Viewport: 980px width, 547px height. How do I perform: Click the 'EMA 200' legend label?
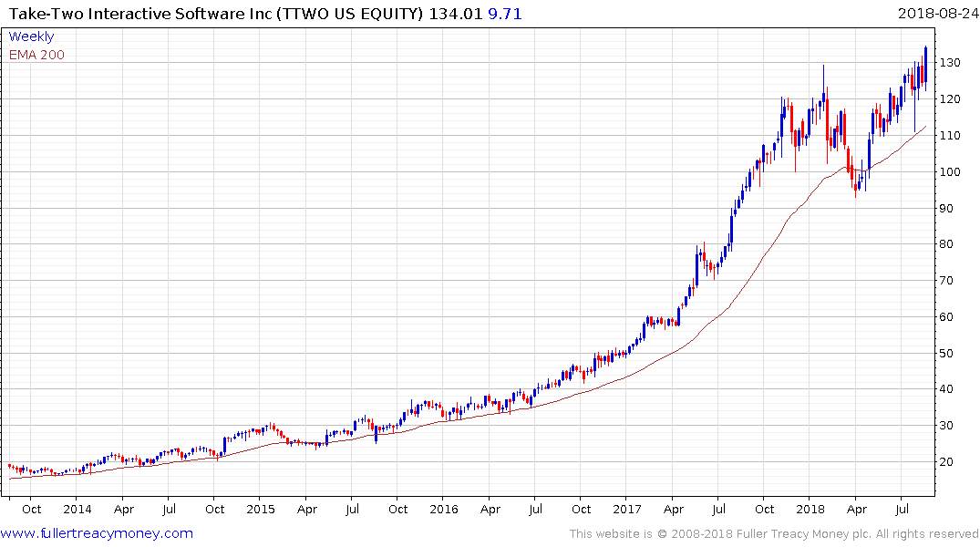click(36, 55)
